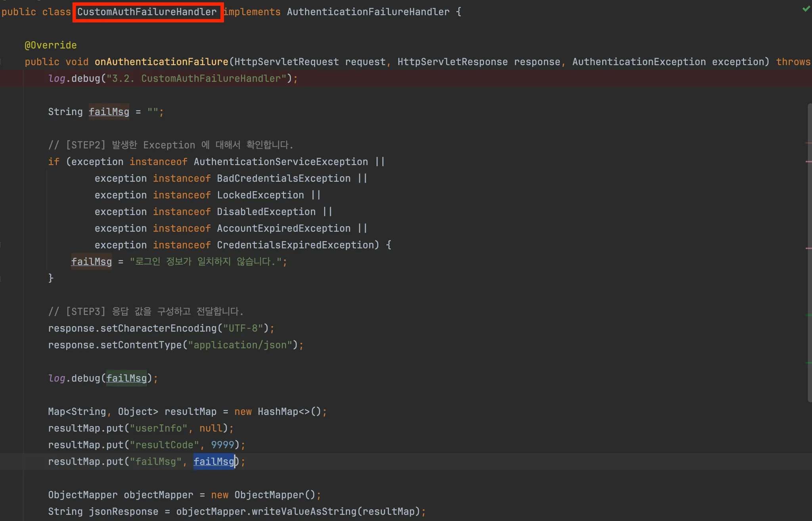This screenshot has width=812, height=521.
Task: Click the writeValueAsString method call
Action: (304, 511)
